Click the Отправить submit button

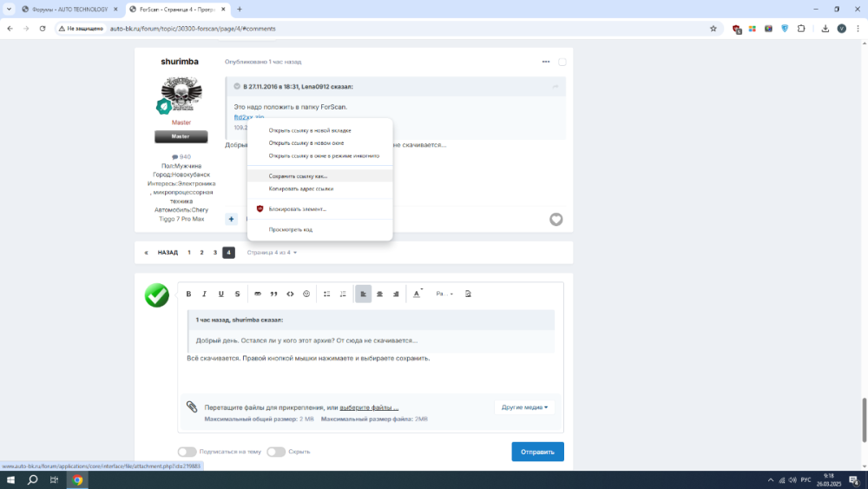coord(537,452)
